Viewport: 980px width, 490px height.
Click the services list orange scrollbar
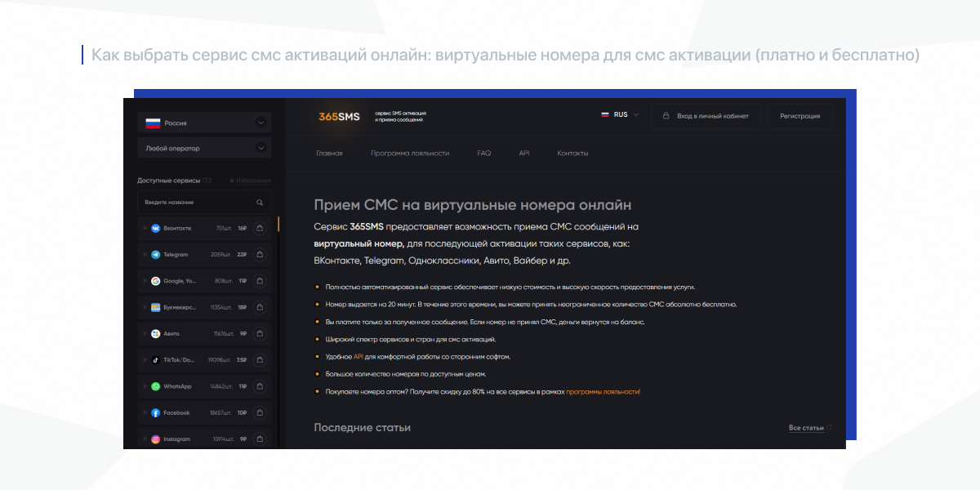[278, 224]
